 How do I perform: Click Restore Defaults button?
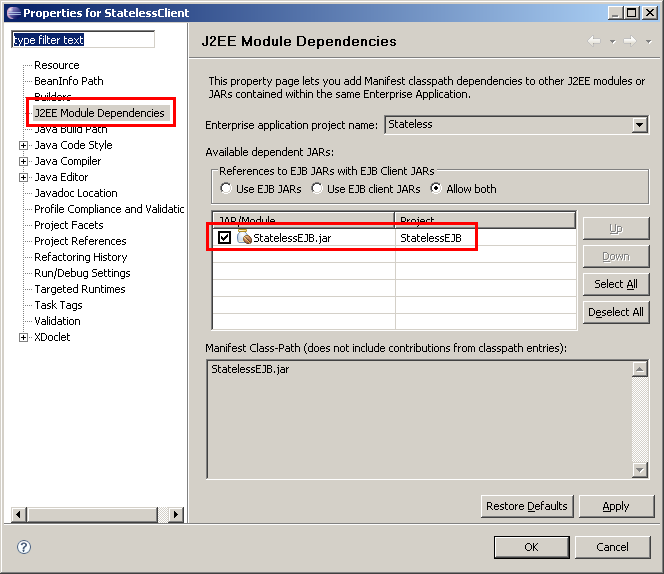pyautogui.click(x=527, y=506)
